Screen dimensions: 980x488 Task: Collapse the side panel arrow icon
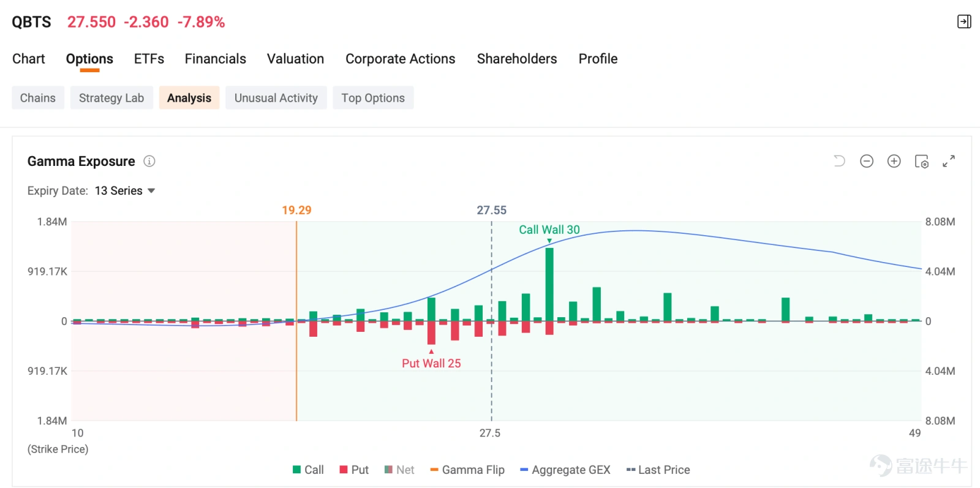964,21
